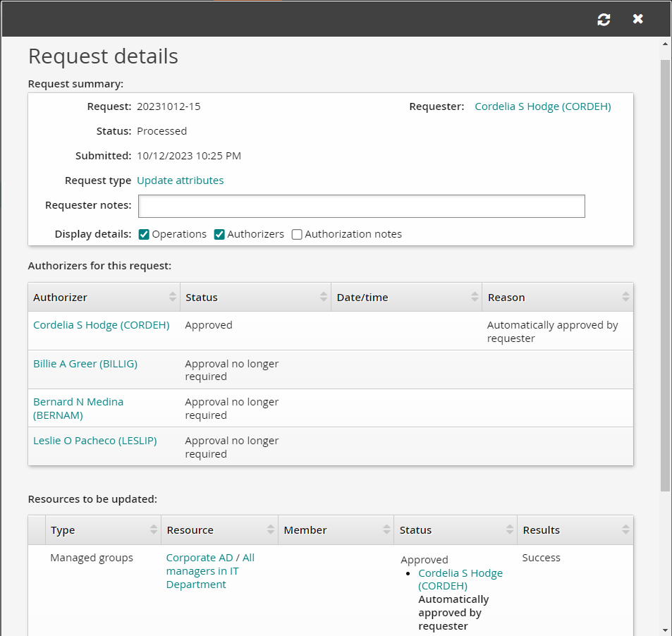
Task: Close the Request details dialog
Action: tap(638, 19)
